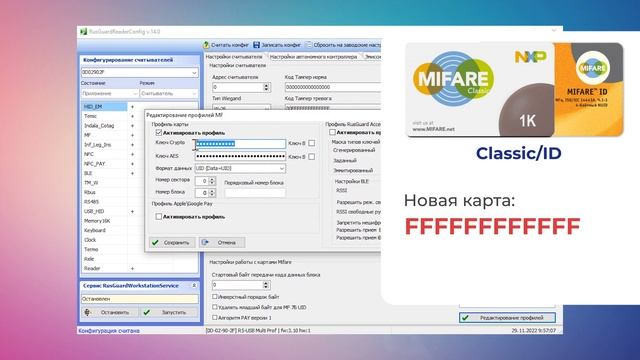
Task: Click into the Ключ AES field
Action: (x=240, y=156)
